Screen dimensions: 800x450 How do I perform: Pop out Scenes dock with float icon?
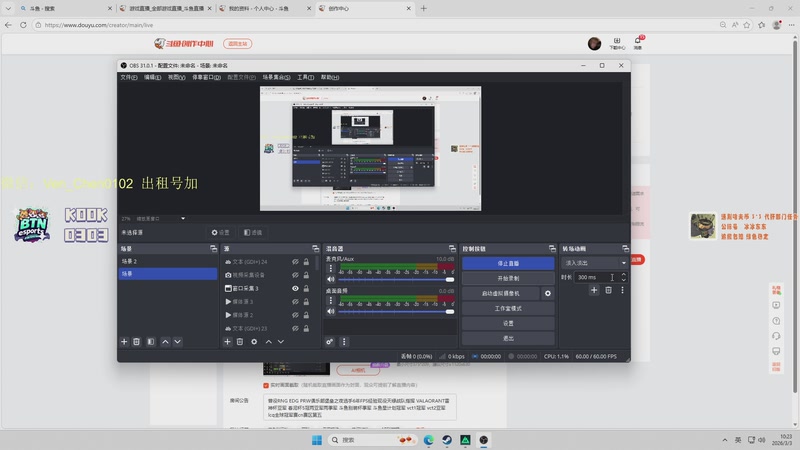click(x=213, y=248)
